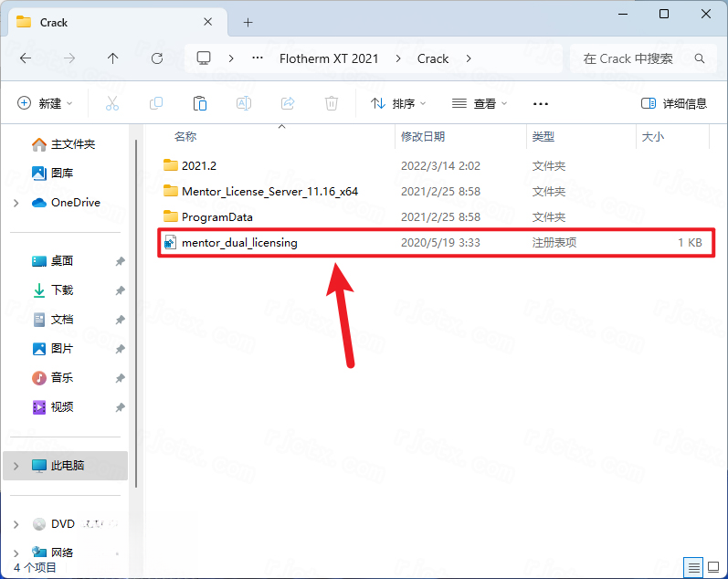The image size is (728, 579).
Task: Click the search magnifier icon
Action: pyautogui.click(x=699, y=58)
